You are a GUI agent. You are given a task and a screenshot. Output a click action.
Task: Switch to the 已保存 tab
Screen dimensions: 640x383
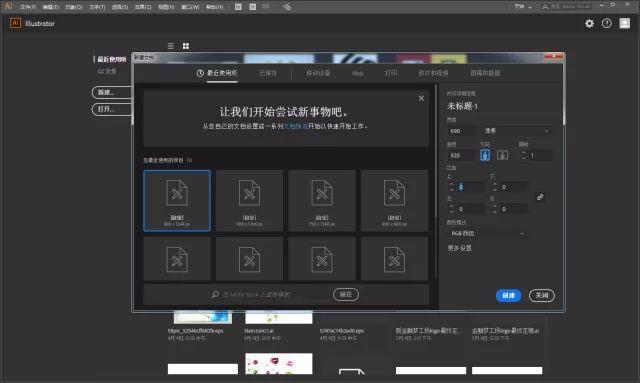coord(268,73)
